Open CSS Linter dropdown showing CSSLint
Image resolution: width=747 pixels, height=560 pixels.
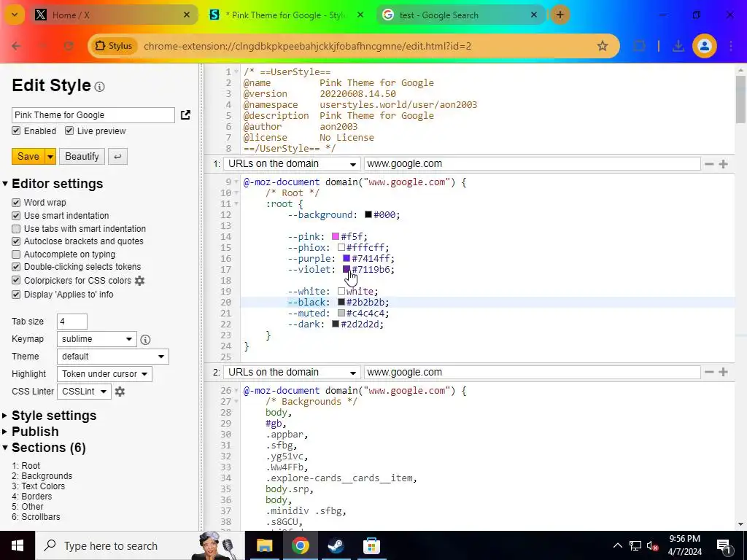coord(84,392)
